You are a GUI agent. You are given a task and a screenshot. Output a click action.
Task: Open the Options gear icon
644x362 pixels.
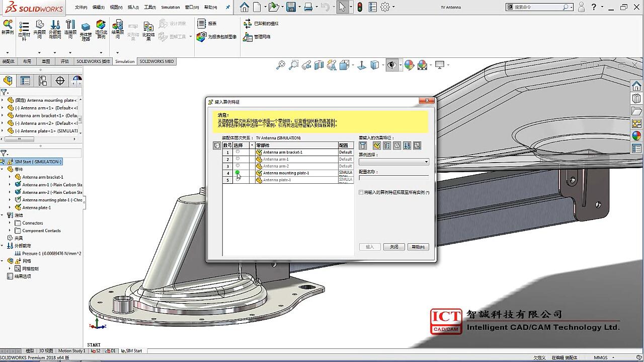click(x=385, y=7)
